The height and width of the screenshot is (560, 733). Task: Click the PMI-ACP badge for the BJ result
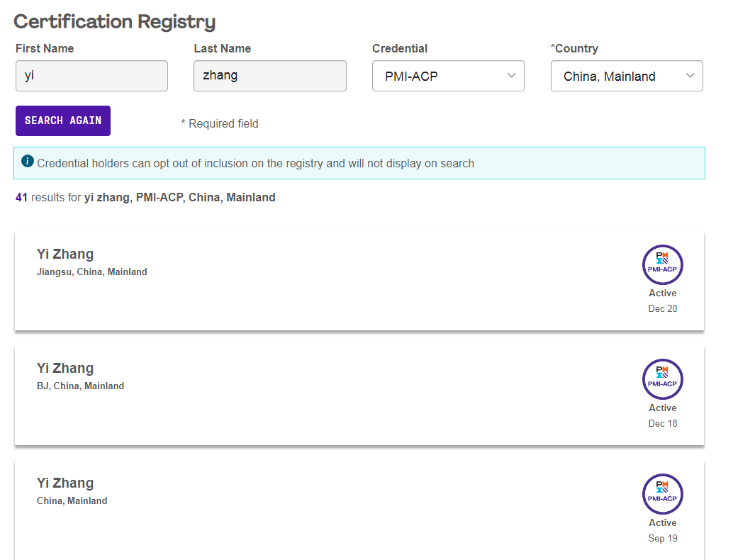(x=662, y=379)
